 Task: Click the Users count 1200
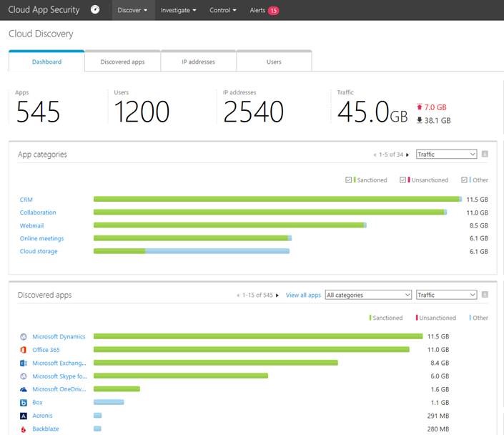click(142, 112)
